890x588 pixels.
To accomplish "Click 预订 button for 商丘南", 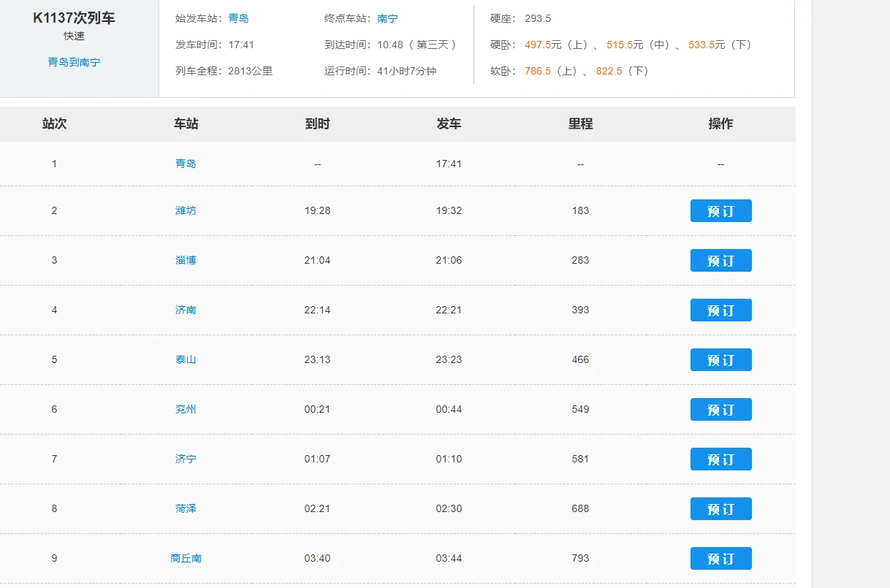I will [x=720, y=557].
